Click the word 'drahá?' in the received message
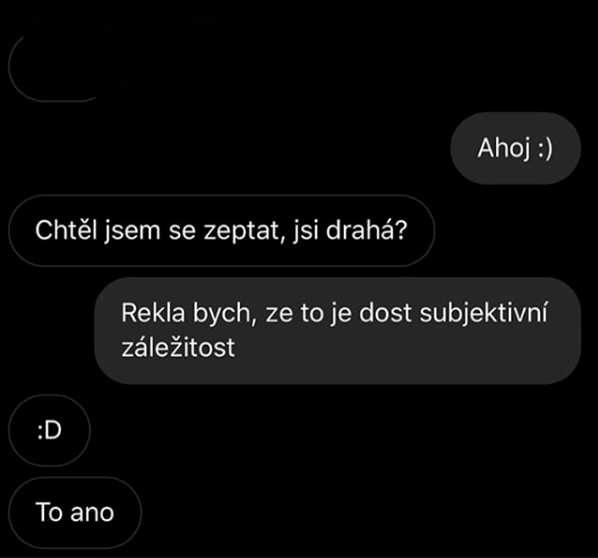 pyautogui.click(x=367, y=230)
